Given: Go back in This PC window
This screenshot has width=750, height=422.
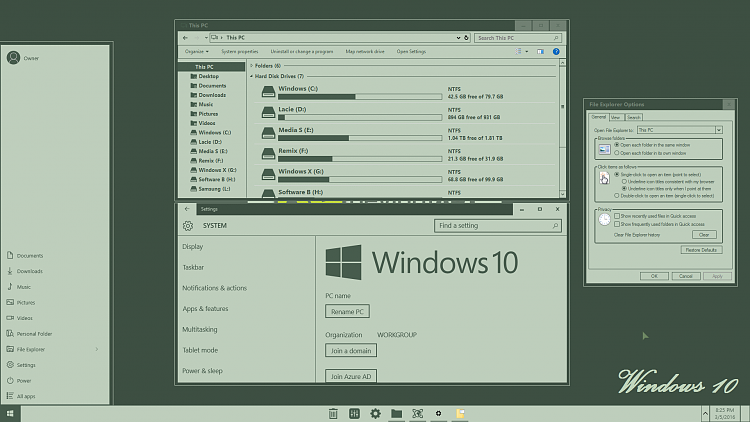Looking at the screenshot, I should [186, 38].
